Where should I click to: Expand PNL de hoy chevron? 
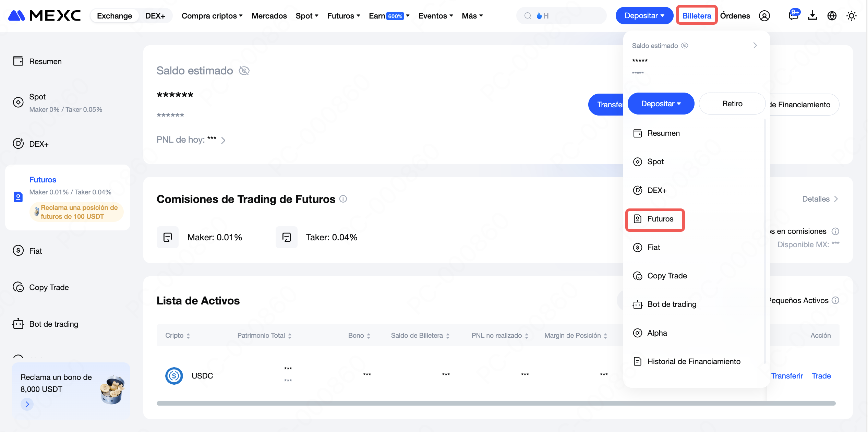(224, 140)
